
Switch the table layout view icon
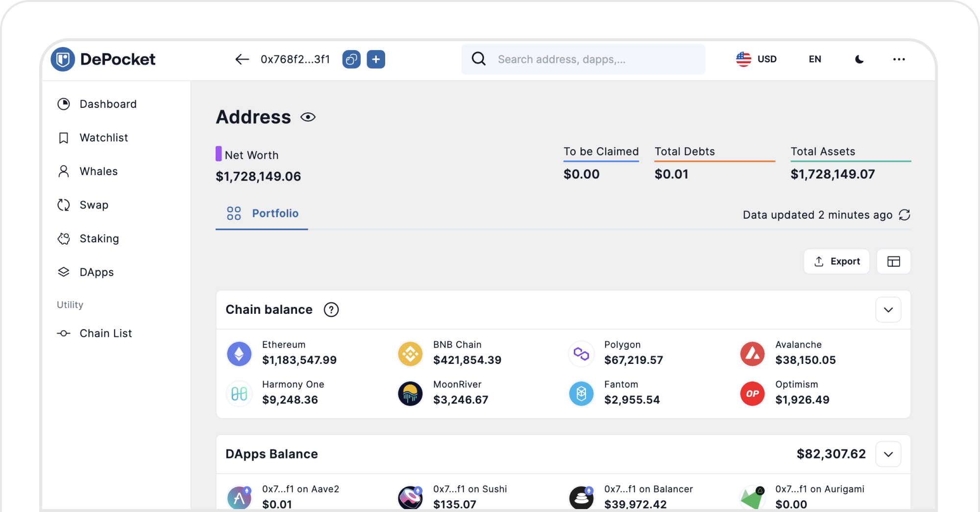(894, 261)
